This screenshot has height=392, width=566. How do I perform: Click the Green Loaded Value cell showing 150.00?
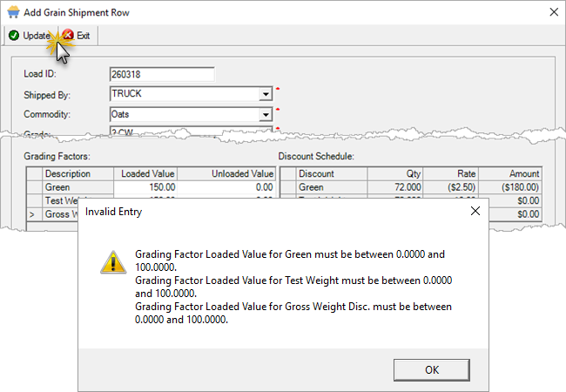[x=145, y=187]
